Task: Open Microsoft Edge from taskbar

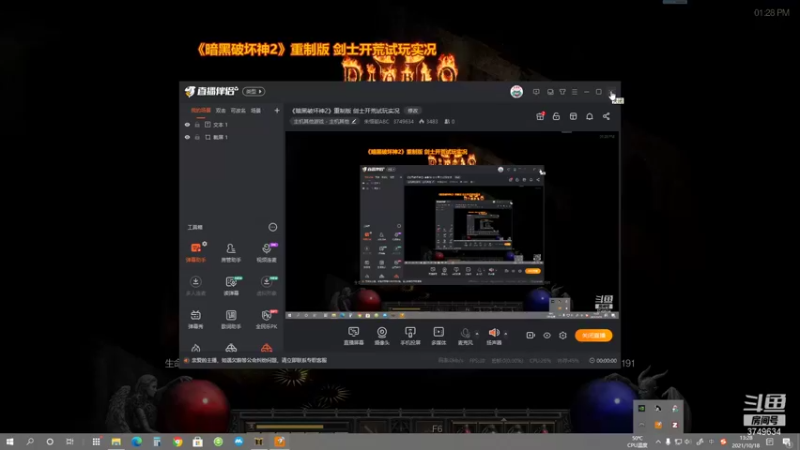Action: [136, 442]
